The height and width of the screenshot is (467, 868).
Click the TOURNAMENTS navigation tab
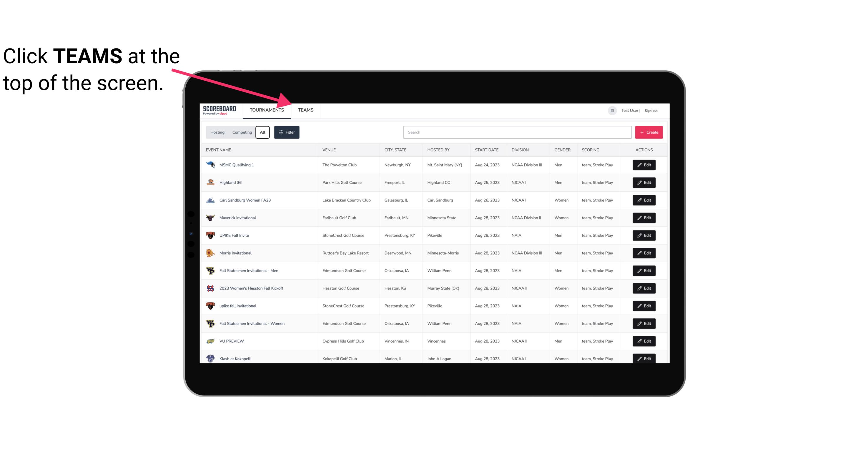pos(267,110)
